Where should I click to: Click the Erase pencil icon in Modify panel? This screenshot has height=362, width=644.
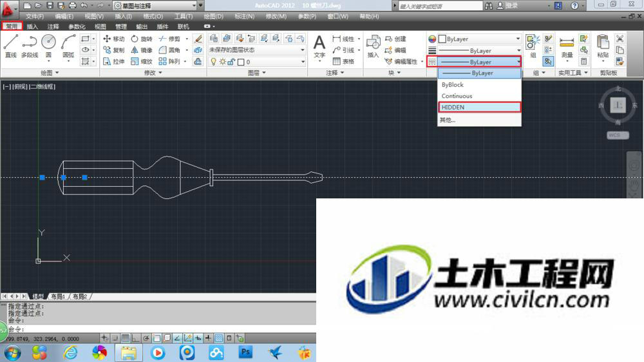pyautogui.click(x=198, y=39)
